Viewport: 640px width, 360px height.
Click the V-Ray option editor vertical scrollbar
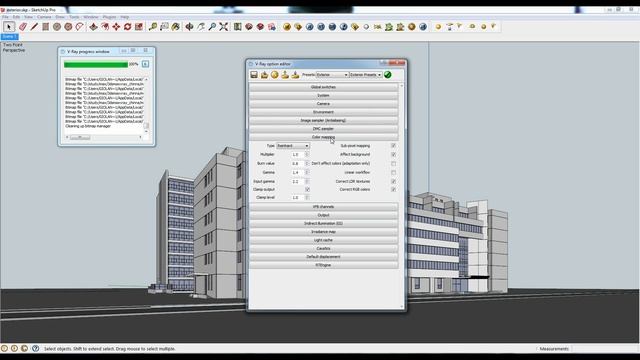coord(402,196)
